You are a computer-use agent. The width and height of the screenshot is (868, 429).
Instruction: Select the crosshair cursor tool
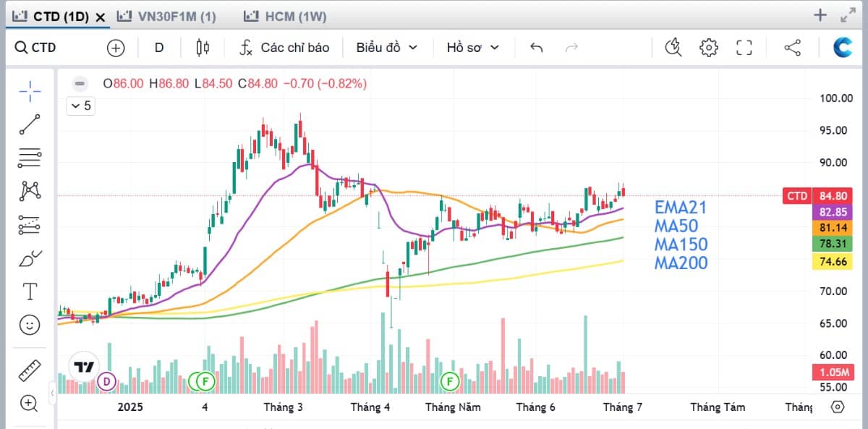[30, 91]
